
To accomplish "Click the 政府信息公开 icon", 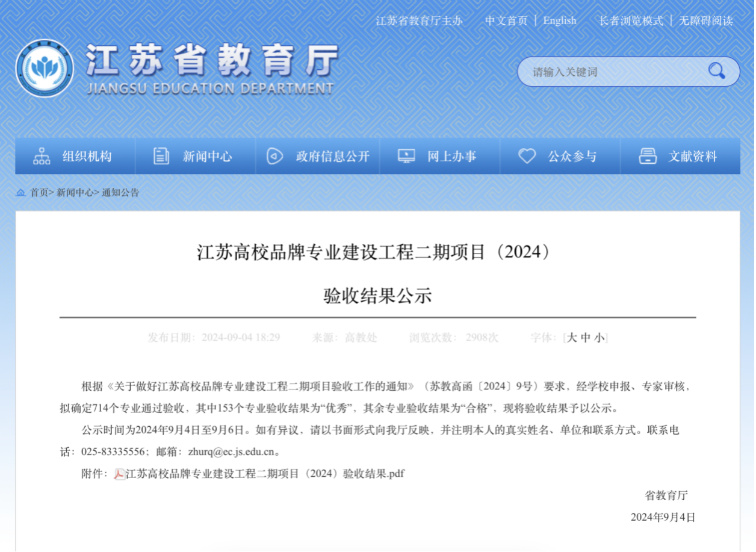I will click(274, 157).
